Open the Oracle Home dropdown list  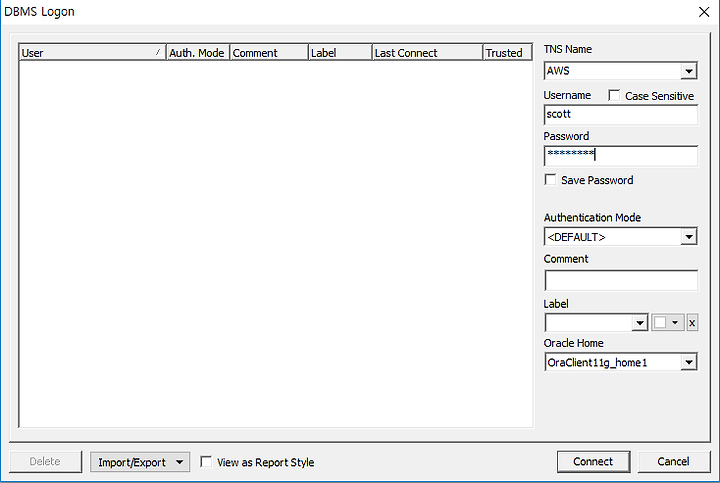pyautogui.click(x=688, y=362)
